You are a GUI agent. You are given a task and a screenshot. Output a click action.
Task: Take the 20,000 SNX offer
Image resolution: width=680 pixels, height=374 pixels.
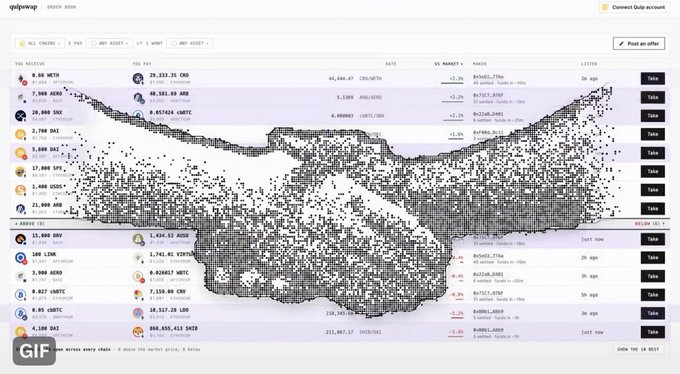pyautogui.click(x=653, y=116)
